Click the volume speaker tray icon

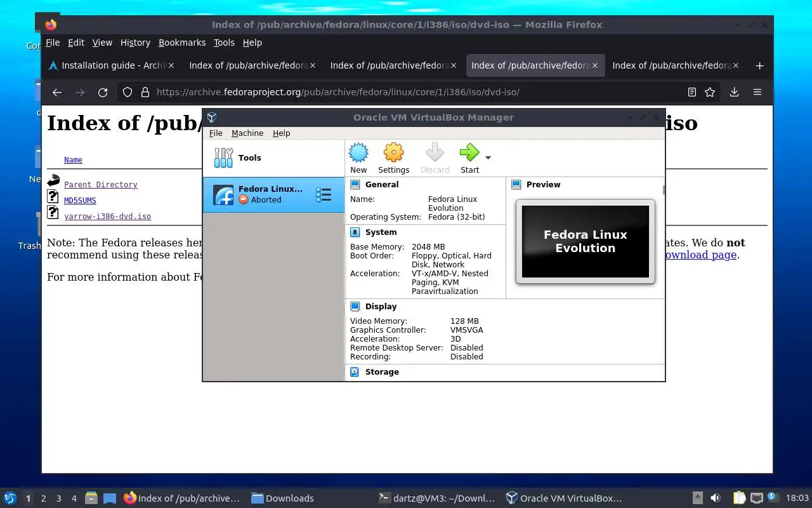(x=715, y=498)
